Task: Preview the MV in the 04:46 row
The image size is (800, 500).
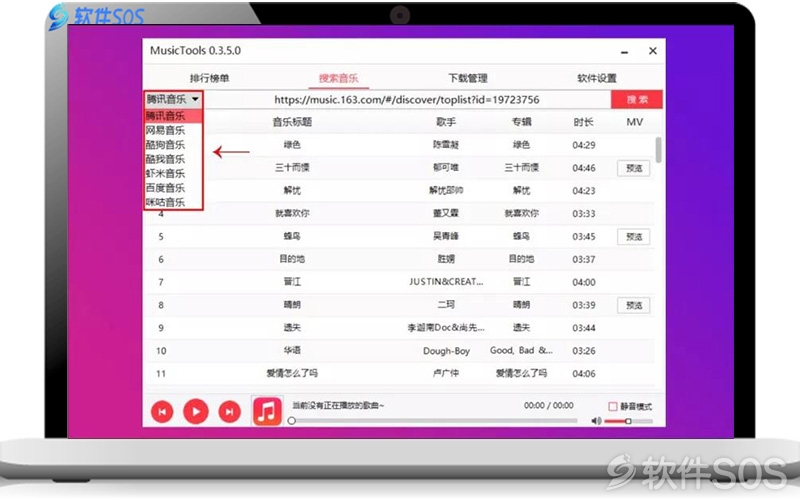Action: (x=634, y=168)
